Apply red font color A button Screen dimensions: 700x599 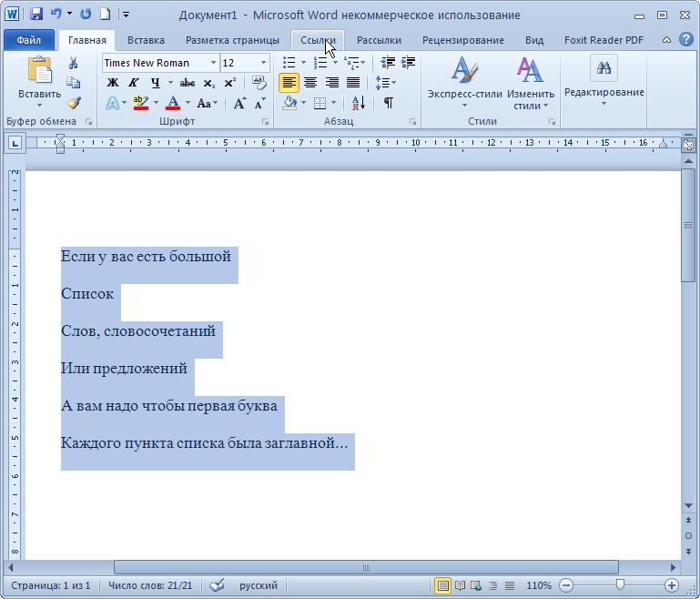pyautogui.click(x=173, y=103)
